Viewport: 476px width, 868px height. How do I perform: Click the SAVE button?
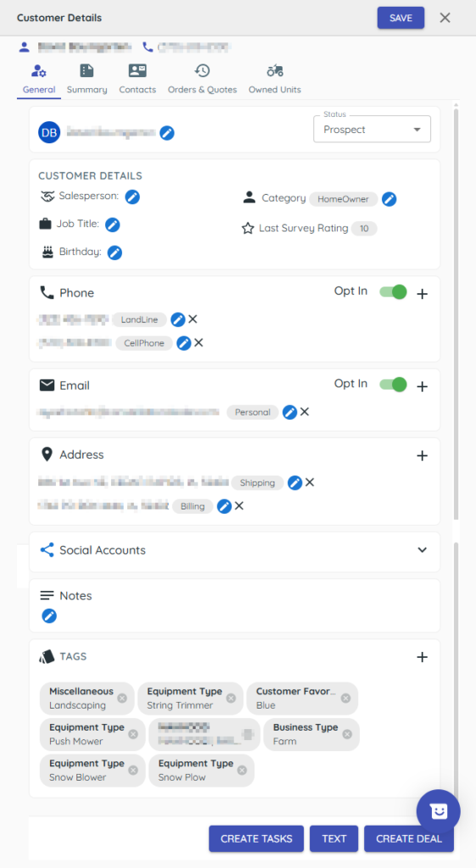400,18
